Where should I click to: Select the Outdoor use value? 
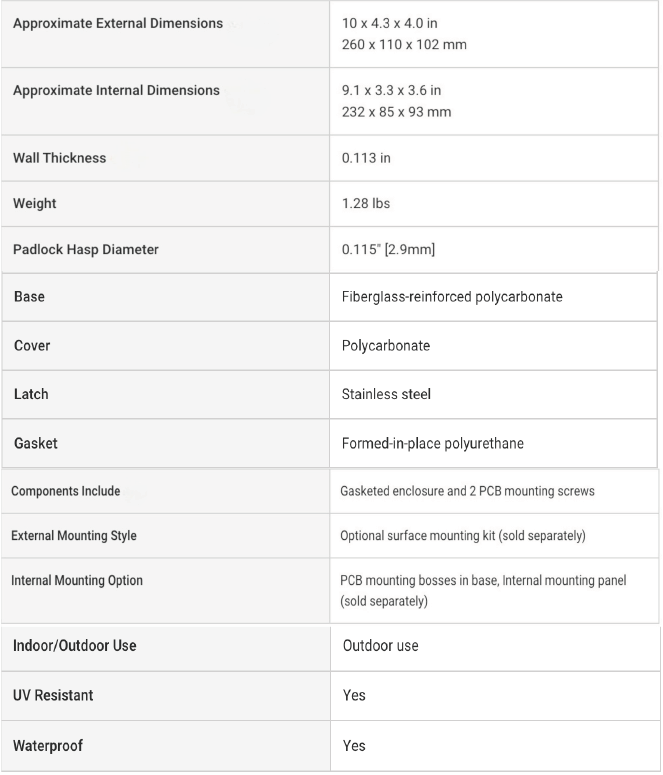pyautogui.click(x=380, y=646)
